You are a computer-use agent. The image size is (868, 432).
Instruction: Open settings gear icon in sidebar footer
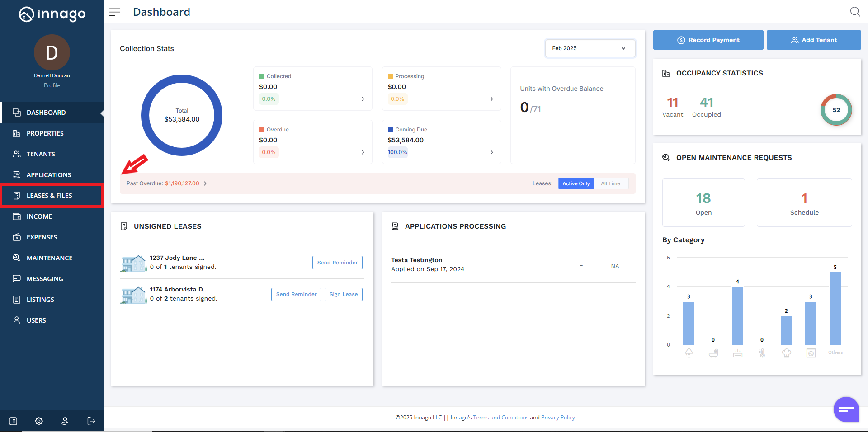pos(39,421)
